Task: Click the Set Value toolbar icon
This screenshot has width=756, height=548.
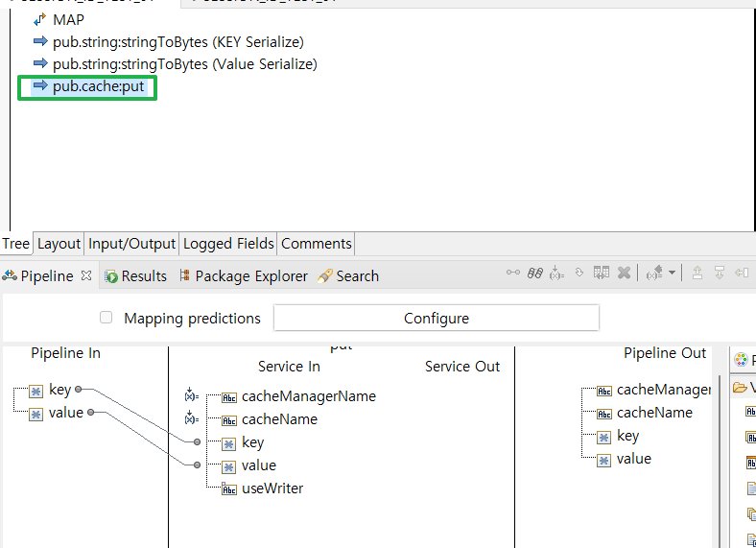Action: tap(556, 274)
